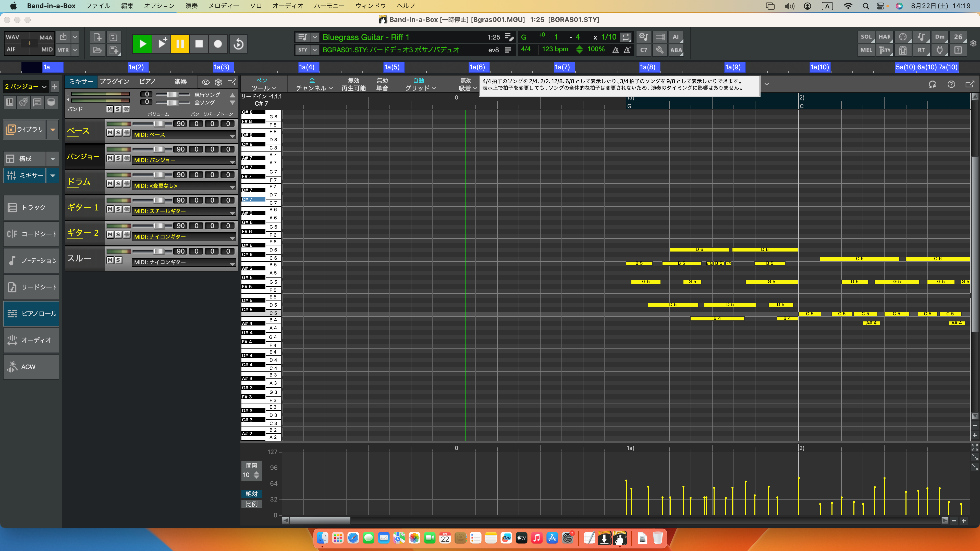Viewport: 980px width, 551px height.
Task: Click the AI toolbar button
Action: coord(676,37)
